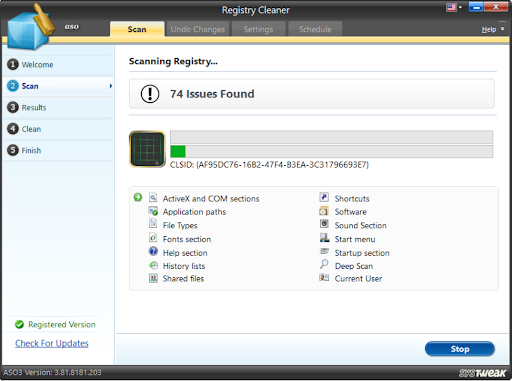This screenshot has height=381, width=512.
Task: Switch to the Scan tab
Action: pos(137,29)
